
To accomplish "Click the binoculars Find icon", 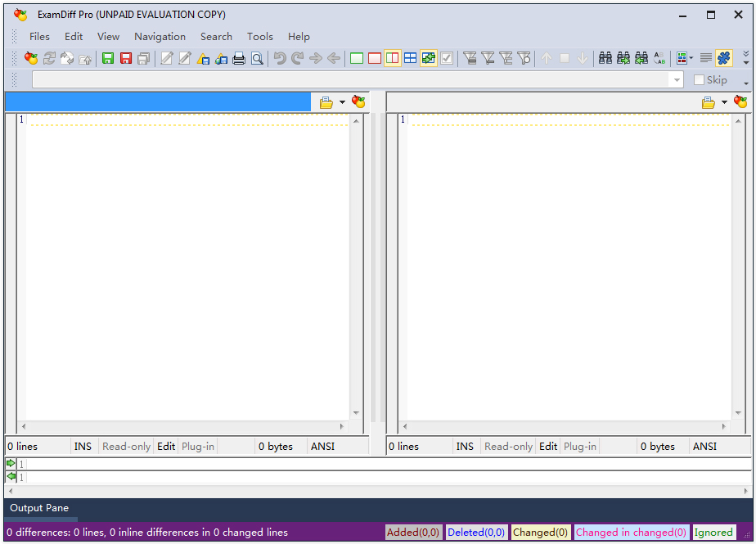I will click(x=605, y=58).
